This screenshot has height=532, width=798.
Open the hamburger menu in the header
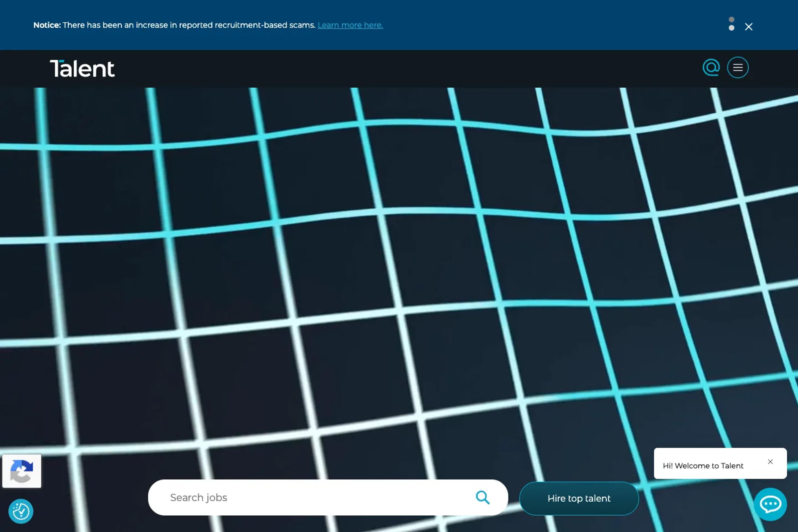click(738, 68)
